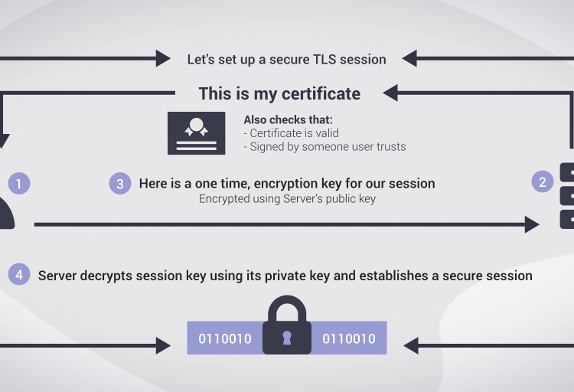
Task: Click the server rack icon
Action: 566,195
